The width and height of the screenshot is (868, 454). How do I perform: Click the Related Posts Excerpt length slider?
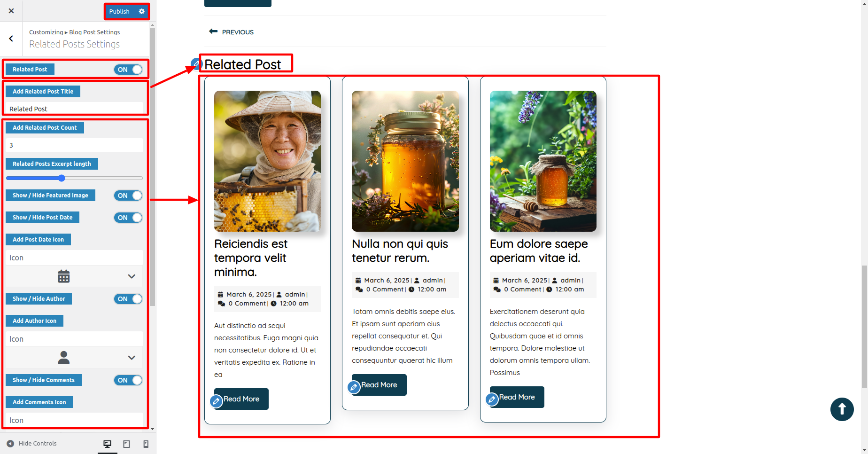coord(74,178)
